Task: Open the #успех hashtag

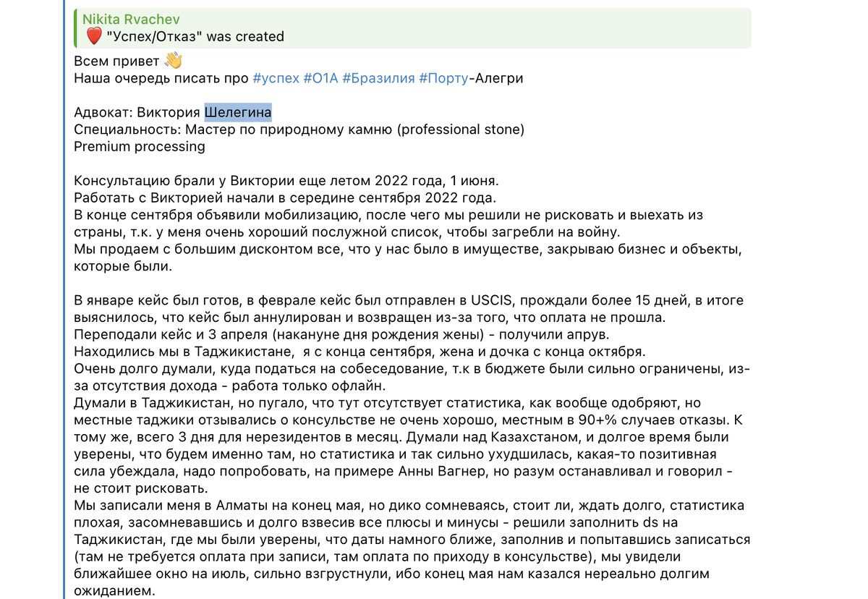Action: (276, 78)
